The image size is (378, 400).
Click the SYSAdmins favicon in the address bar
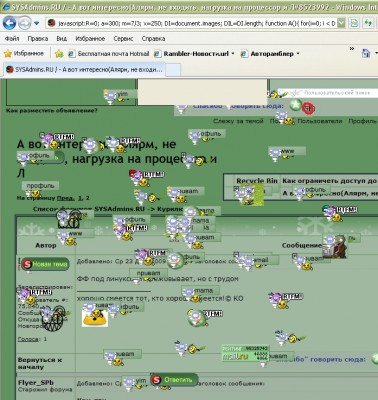51,23
